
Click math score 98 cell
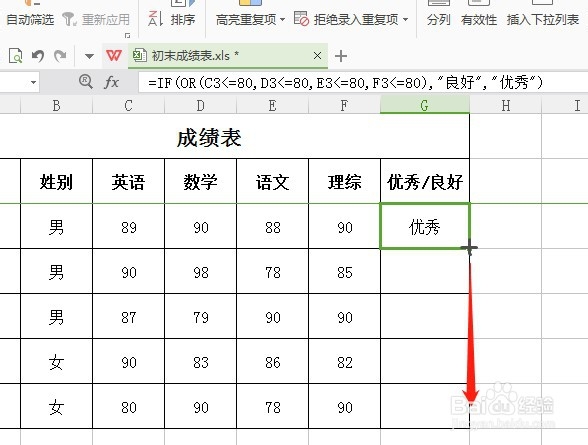(x=200, y=272)
